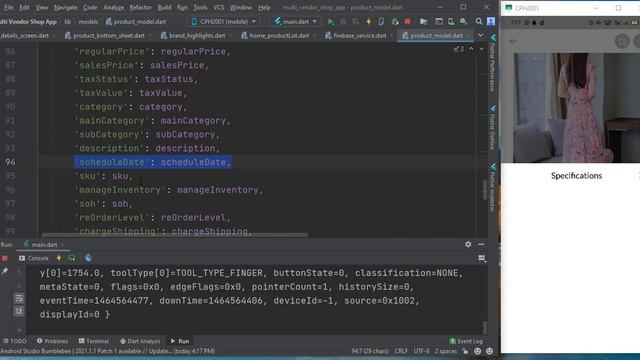The width and height of the screenshot is (640, 360).
Task: Click the 'product_model.dart' breadcrumb
Action: tap(136, 22)
